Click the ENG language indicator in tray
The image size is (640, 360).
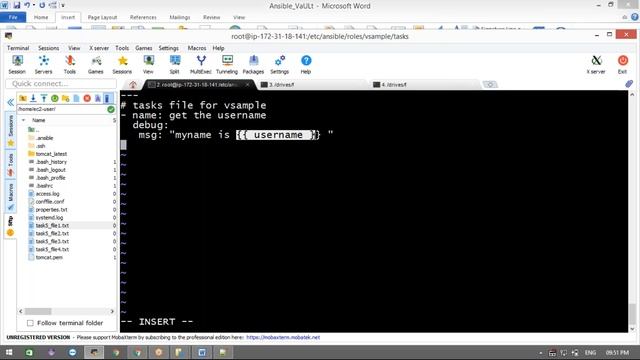590,353
